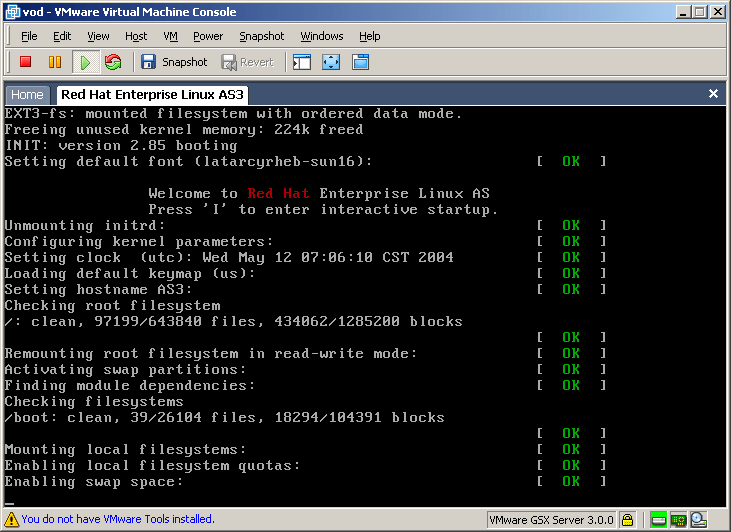Click the red Power Off button
731x532 pixels.
tap(26, 62)
